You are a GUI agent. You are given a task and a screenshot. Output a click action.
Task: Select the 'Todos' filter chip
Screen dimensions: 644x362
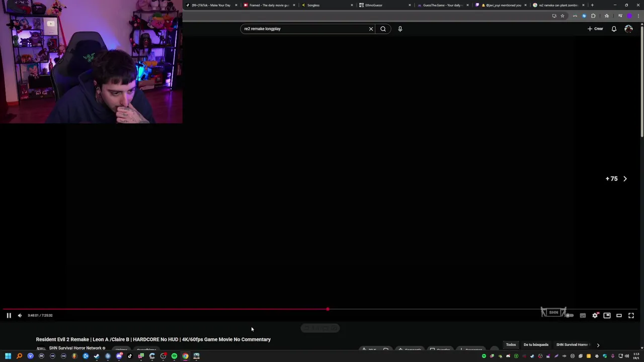pyautogui.click(x=511, y=345)
